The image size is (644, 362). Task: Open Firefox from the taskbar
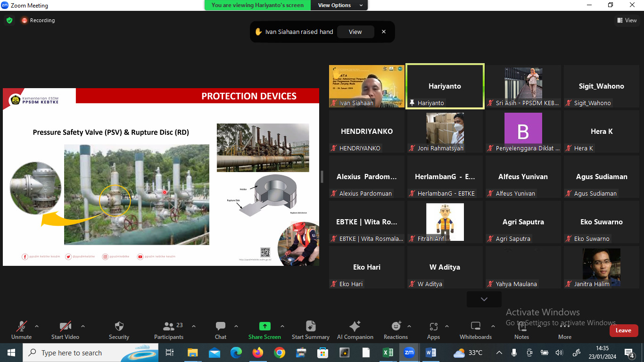[257, 353]
